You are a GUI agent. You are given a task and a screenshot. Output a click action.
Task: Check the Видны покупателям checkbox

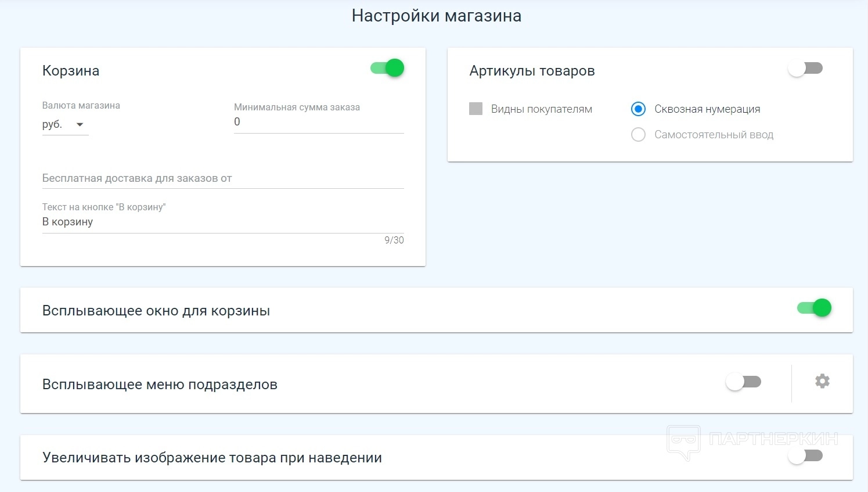(476, 109)
